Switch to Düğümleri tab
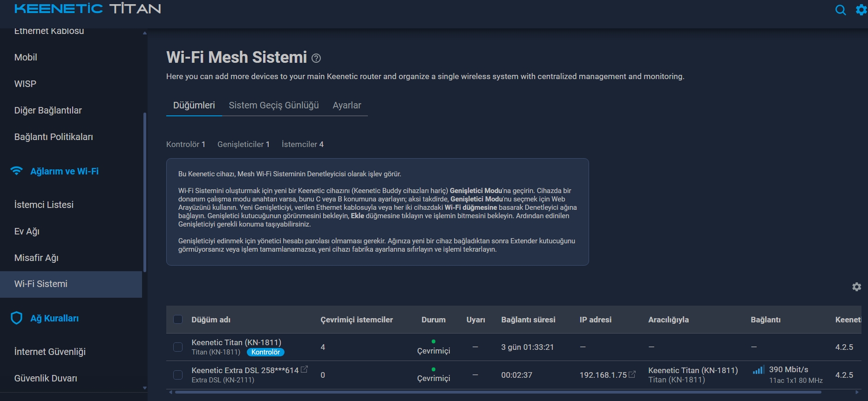 [194, 105]
